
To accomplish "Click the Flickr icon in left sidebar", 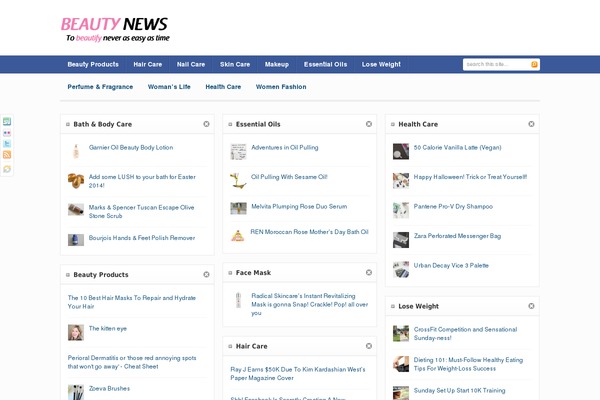I will pos(7,133).
